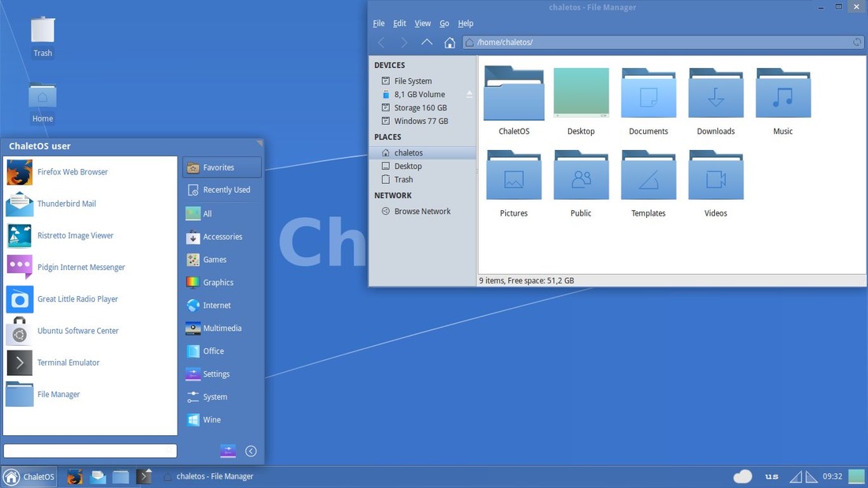868x488 pixels.
Task: Eject the 8,1 GB Volume
Action: [x=470, y=94]
